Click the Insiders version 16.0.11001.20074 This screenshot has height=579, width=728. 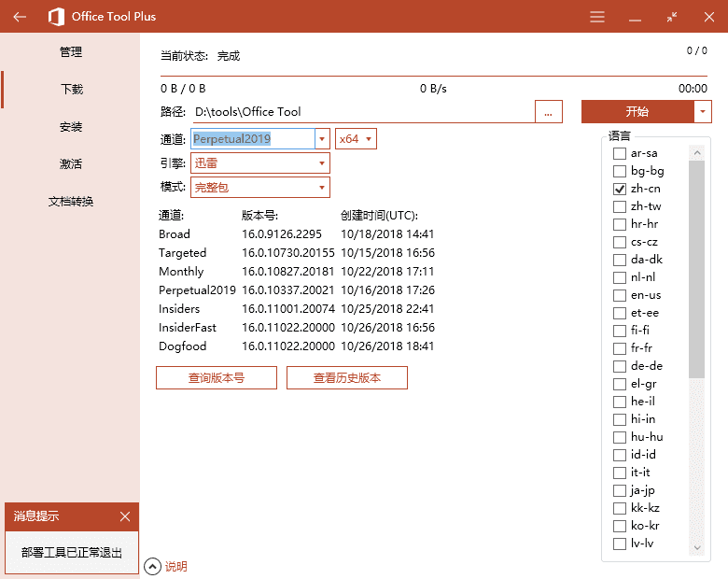tap(288, 309)
